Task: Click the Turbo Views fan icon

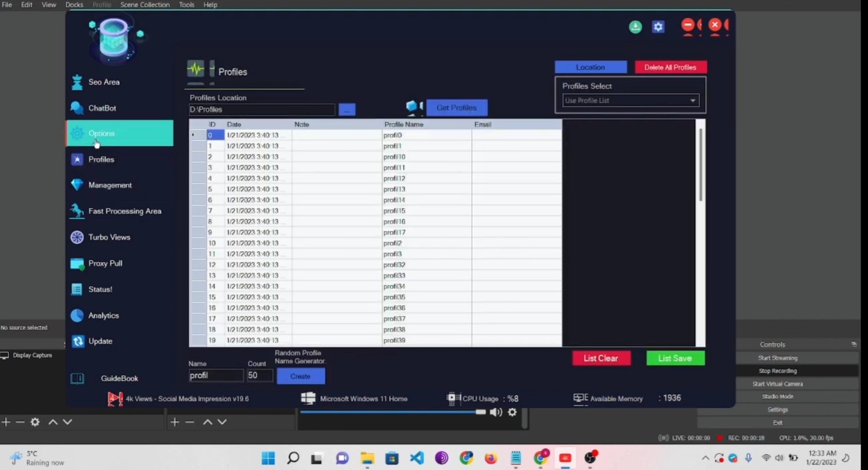Action: [x=77, y=237]
